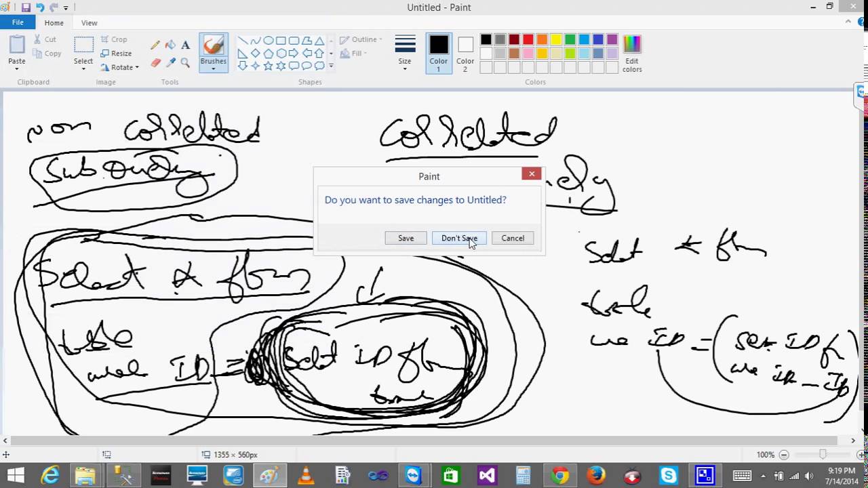The width and height of the screenshot is (868, 488).
Task: Open Google Chrome from the taskbar
Action: pos(560,476)
